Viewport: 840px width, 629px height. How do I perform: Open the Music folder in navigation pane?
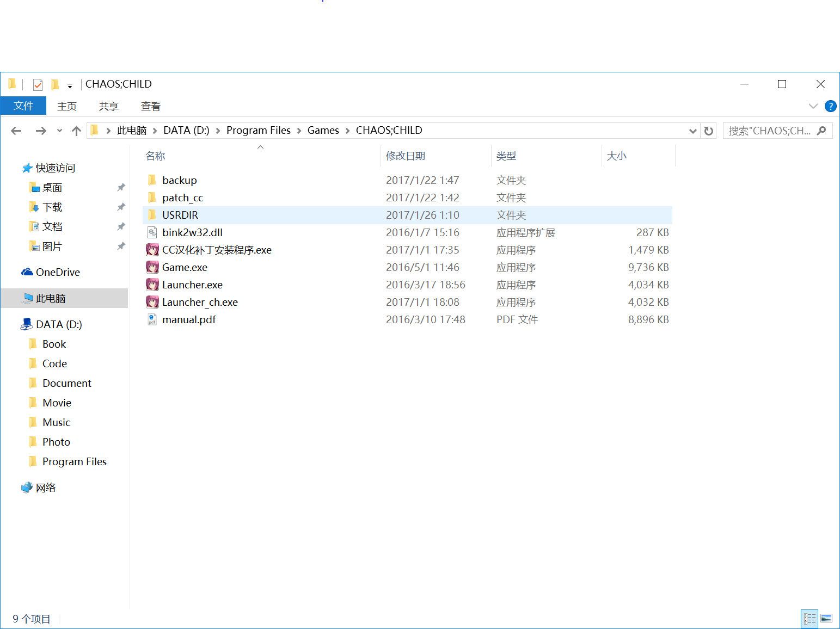click(56, 422)
